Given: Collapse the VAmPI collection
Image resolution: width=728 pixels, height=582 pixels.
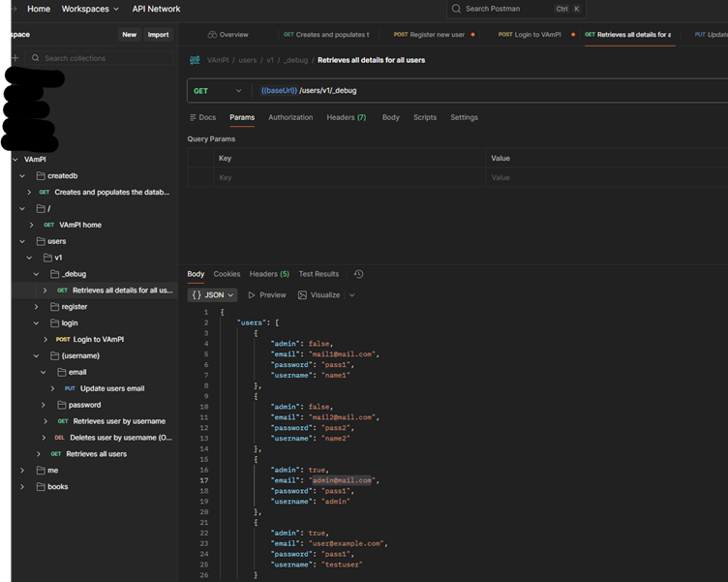Looking at the screenshot, I should pyautogui.click(x=15, y=160).
